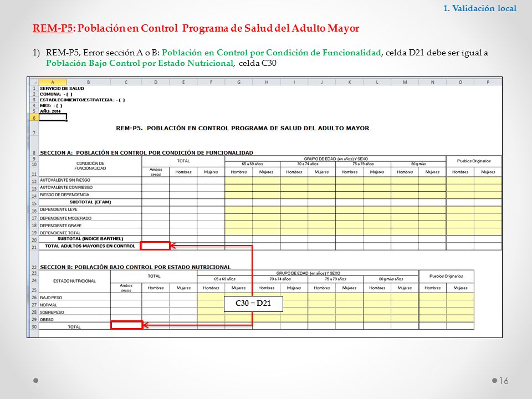
Task: Click the 'ESTADO NUTRICIONAL' header cell
Action: coord(75,282)
